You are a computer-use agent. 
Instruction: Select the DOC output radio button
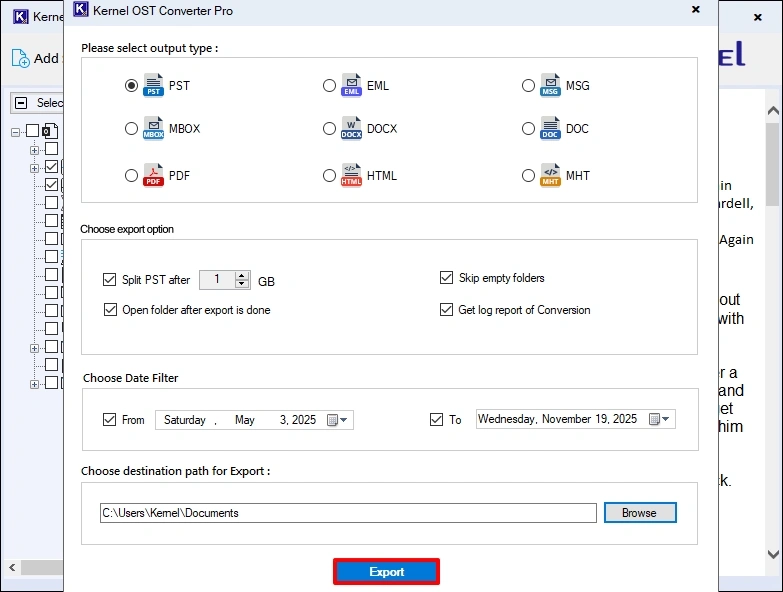click(528, 129)
